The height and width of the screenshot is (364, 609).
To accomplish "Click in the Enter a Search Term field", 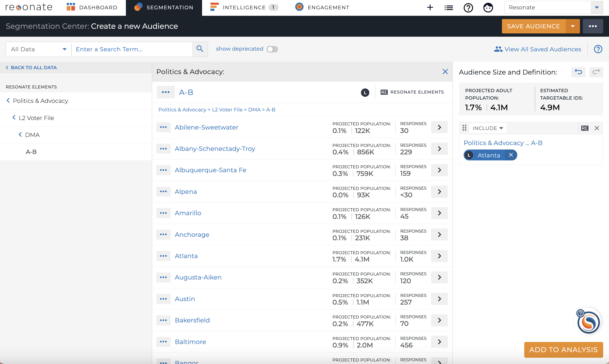I will point(132,49).
